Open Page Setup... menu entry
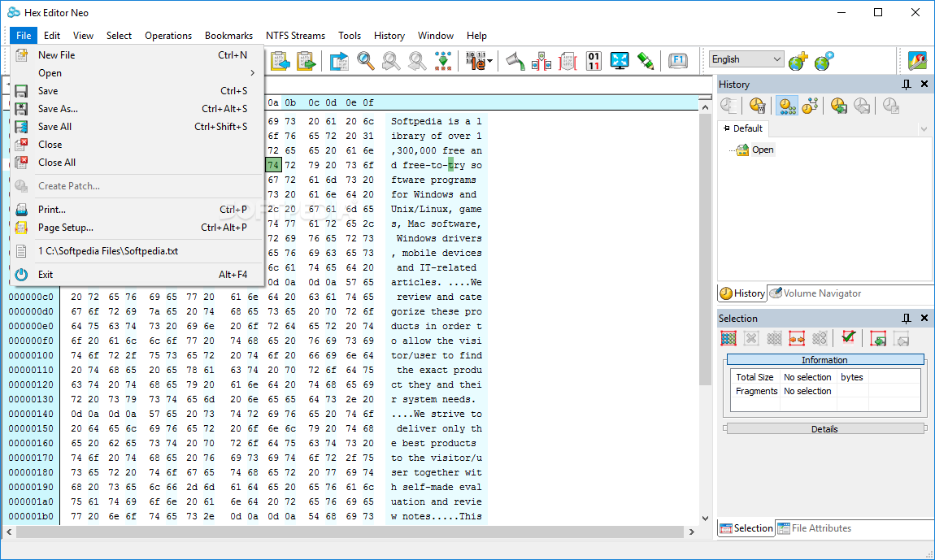The image size is (935, 560). 137,228
